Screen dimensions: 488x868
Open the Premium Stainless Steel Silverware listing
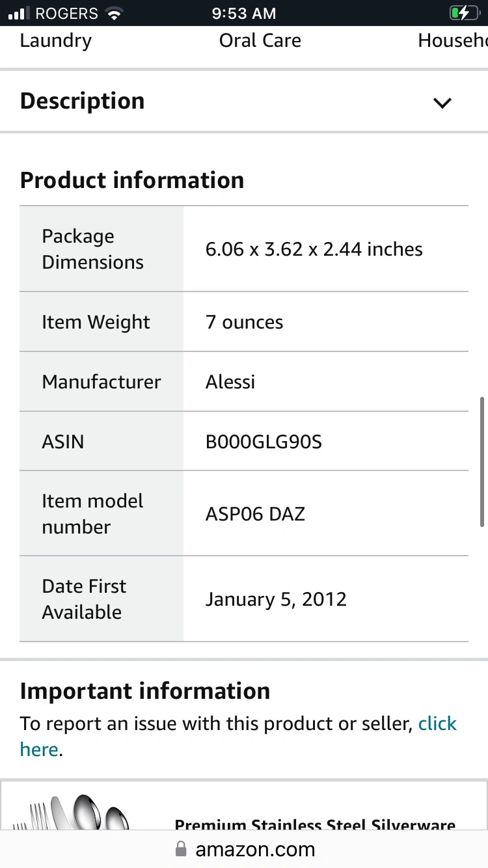(x=315, y=824)
